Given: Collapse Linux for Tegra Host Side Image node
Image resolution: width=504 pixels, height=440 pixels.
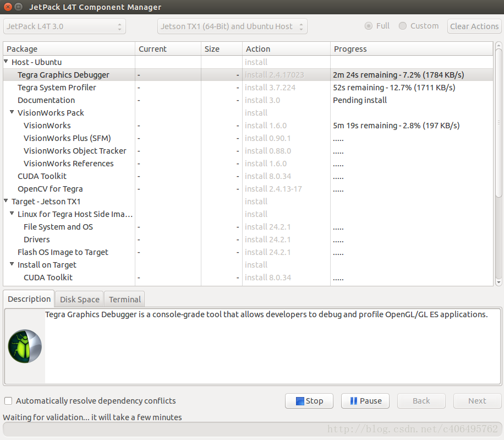Looking at the screenshot, I should [x=12, y=213].
